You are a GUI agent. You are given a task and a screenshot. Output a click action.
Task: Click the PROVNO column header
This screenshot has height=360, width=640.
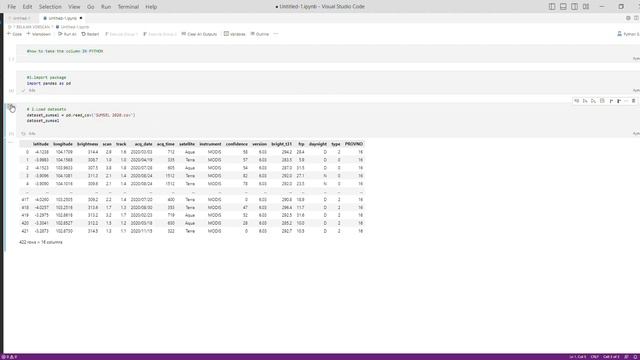point(354,144)
